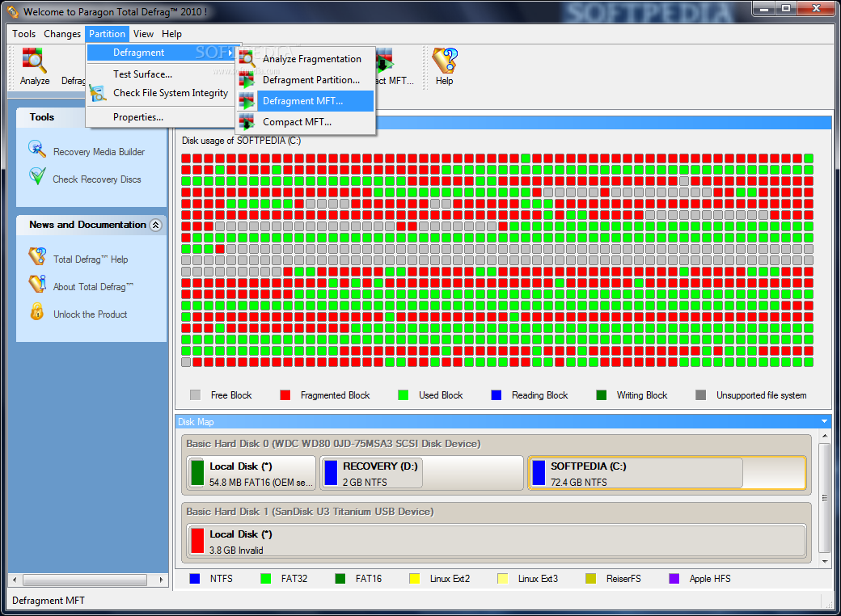
Task: Open the Changes menu
Action: point(62,34)
